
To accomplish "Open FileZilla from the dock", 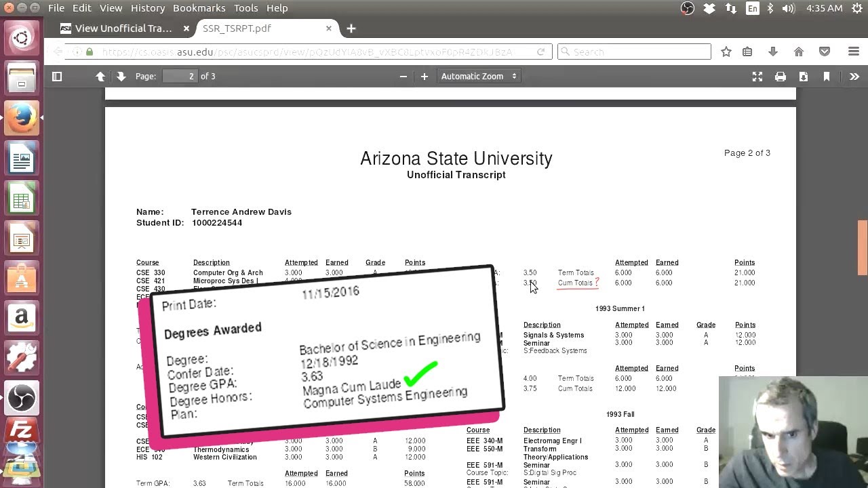I will coord(21,432).
